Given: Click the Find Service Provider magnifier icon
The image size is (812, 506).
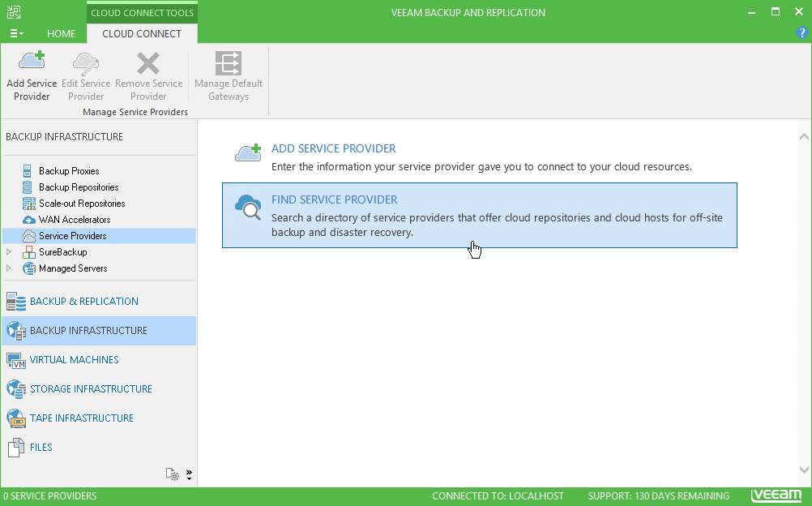Looking at the screenshot, I should click(248, 208).
